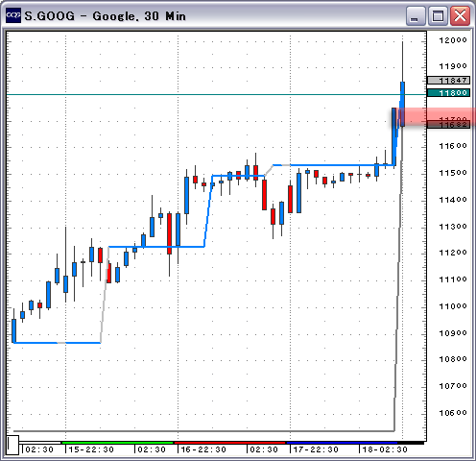Click the green session bar on time axis
The image size is (476, 461).
click(117, 443)
